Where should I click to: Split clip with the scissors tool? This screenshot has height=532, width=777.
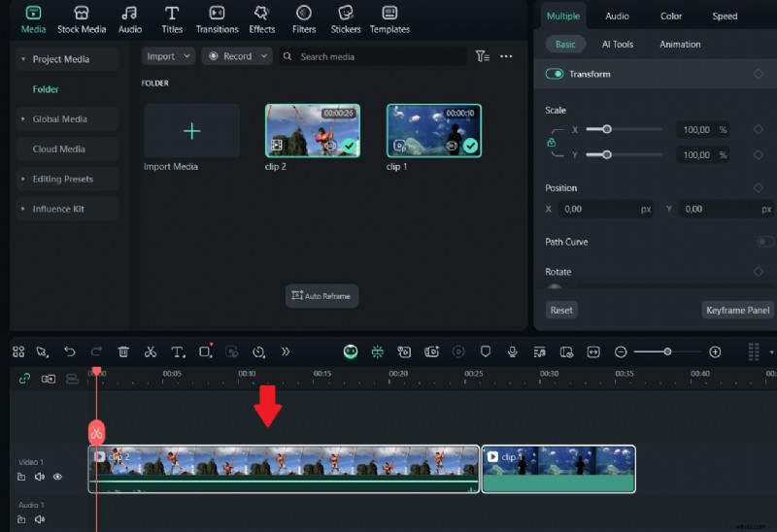click(151, 351)
